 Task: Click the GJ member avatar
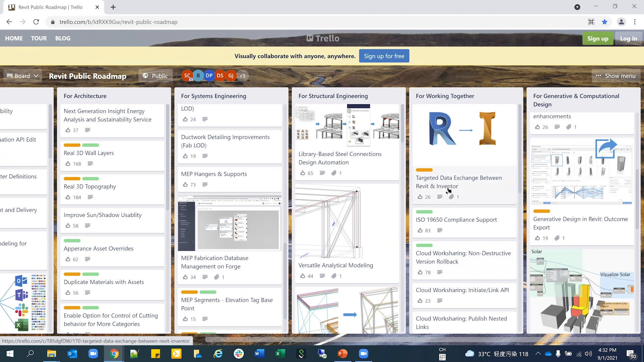pos(231,76)
